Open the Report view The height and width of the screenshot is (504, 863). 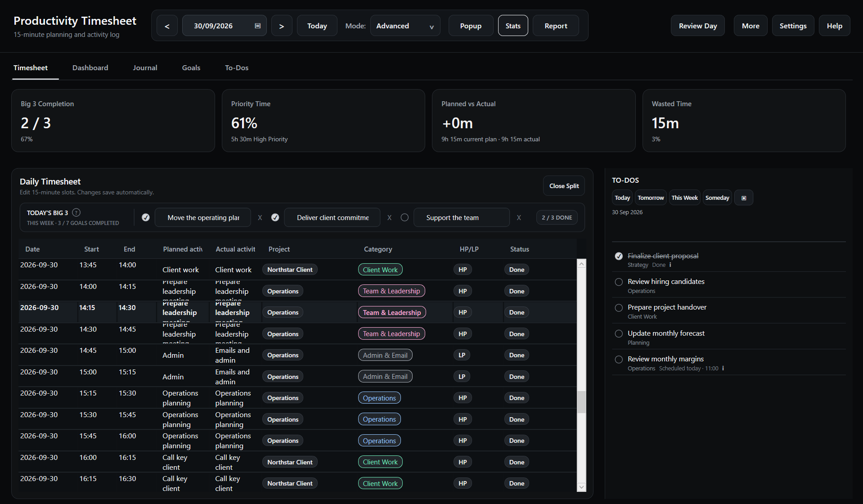tap(556, 26)
